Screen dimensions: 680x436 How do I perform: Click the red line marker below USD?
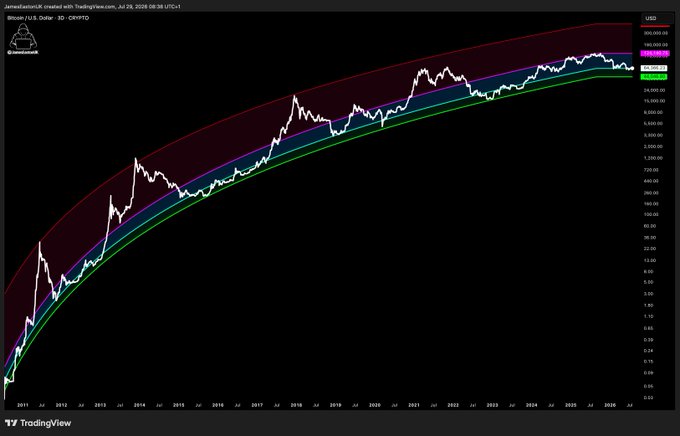(x=654, y=26)
